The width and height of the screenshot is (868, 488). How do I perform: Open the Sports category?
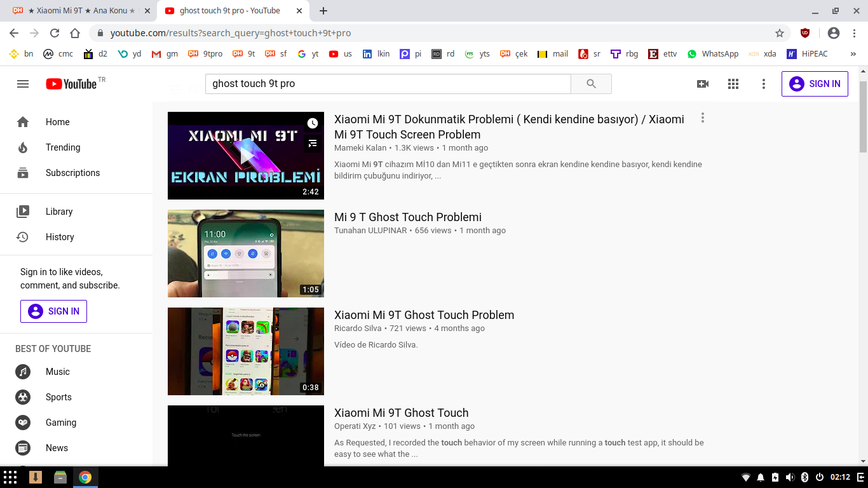click(x=76, y=397)
